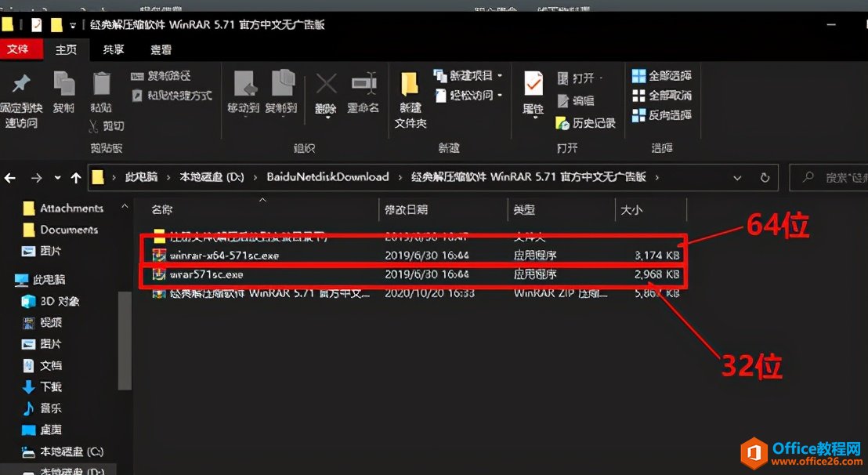
Task: Click Paste shortcut (粘贴快捷方式)
Action: [x=172, y=96]
